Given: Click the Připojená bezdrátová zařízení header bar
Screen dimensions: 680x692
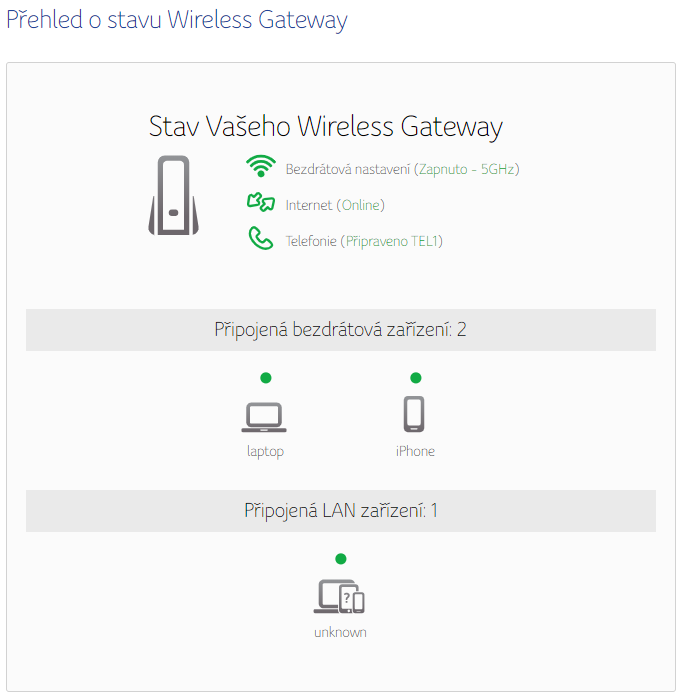Looking at the screenshot, I should pyautogui.click(x=340, y=330).
